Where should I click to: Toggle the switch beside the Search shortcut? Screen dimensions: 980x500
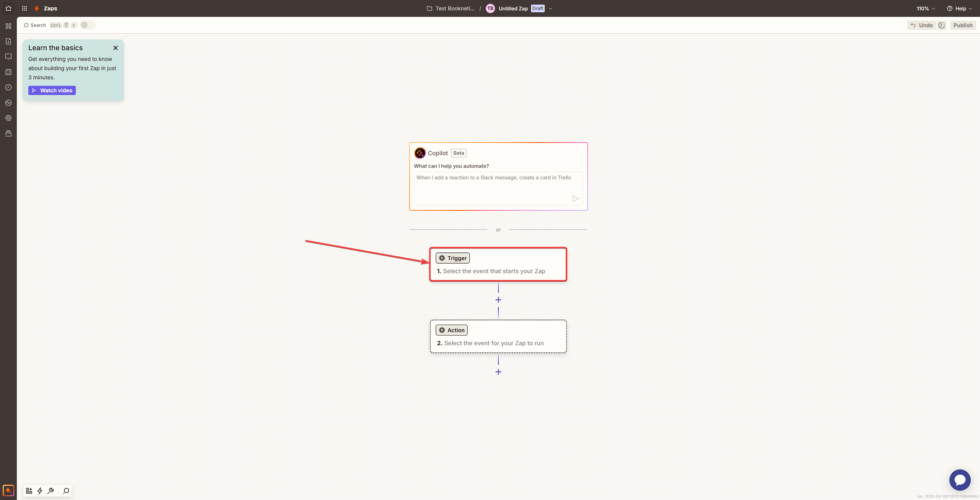pyautogui.click(x=87, y=25)
